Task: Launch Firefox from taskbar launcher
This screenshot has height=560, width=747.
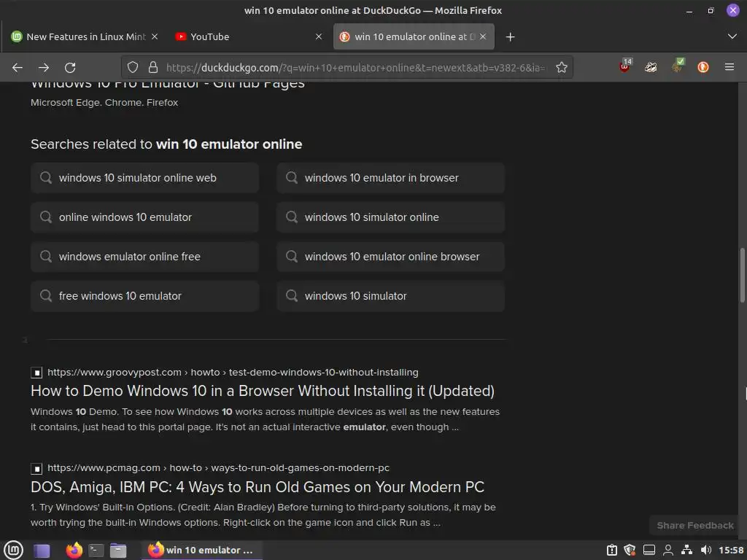Action: coord(74,551)
